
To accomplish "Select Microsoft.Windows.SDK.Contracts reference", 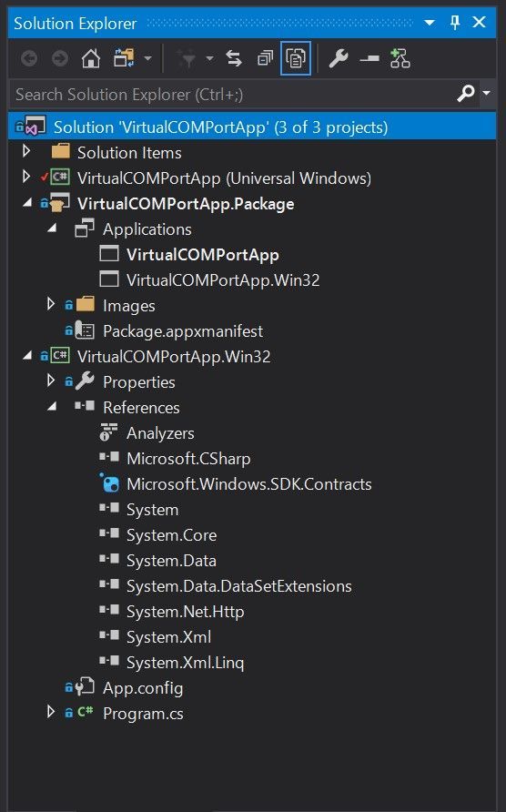I will (248, 484).
